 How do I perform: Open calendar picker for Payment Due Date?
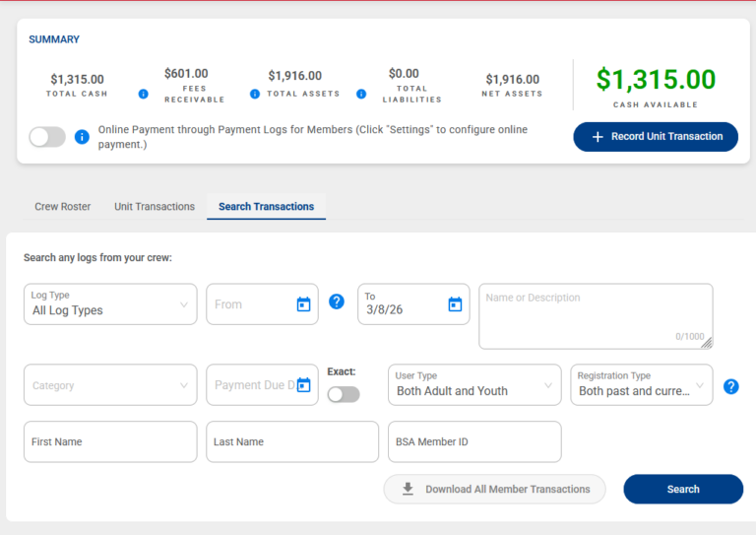click(303, 385)
